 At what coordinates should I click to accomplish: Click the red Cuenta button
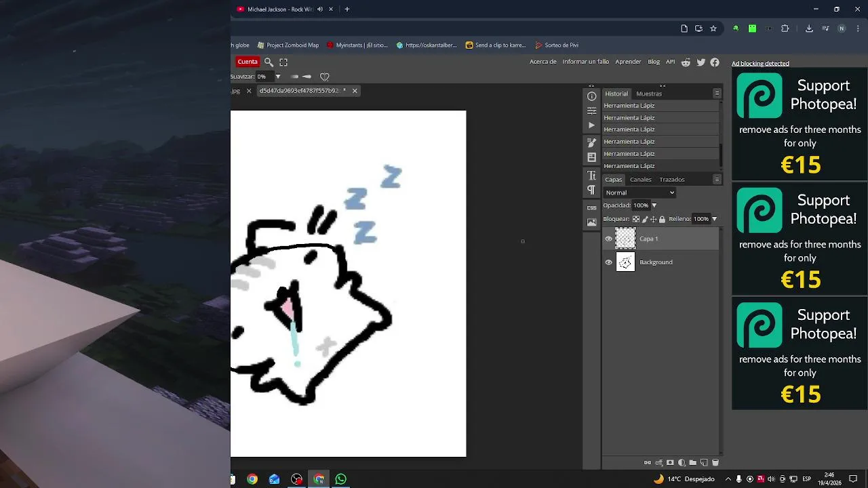[x=248, y=62]
